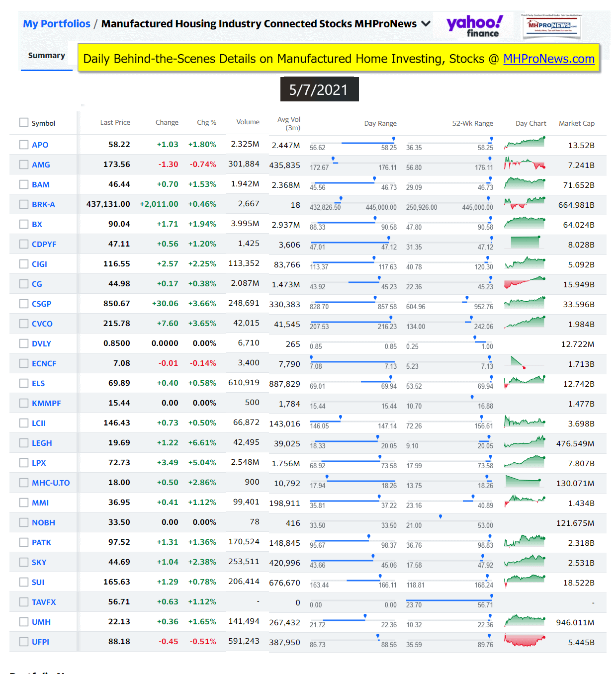
Task: Click the ECNCF day chart sparkline
Action: pyautogui.click(x=518, y=362)
